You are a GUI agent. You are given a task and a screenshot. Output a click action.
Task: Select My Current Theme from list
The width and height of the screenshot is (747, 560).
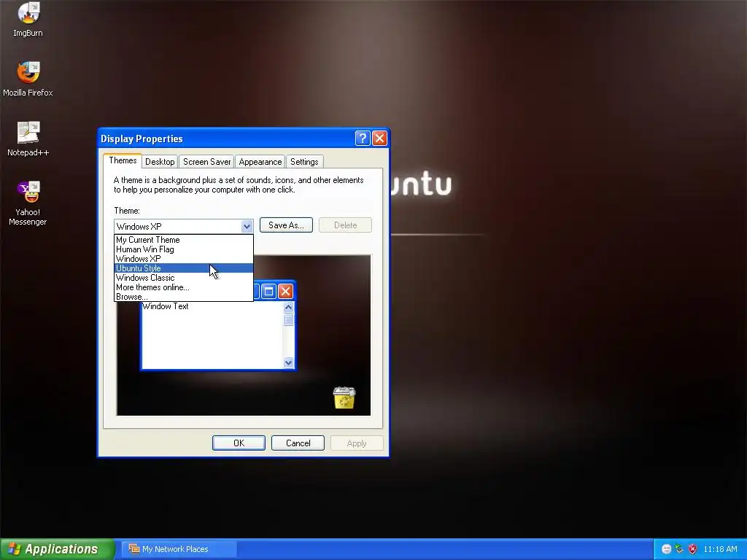click(183, 239)
